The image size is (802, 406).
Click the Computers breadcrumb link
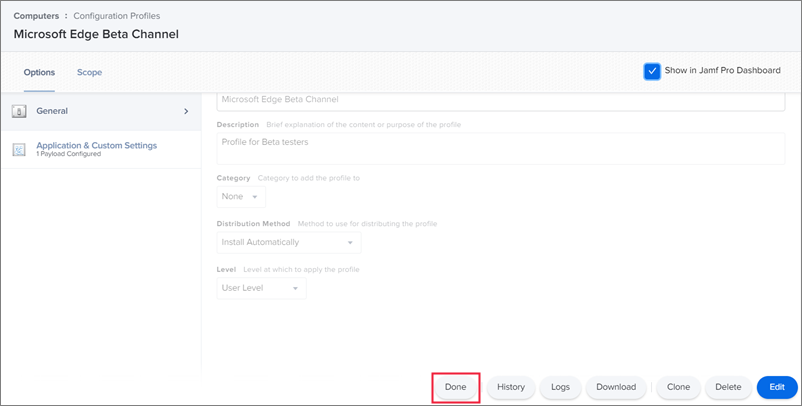[36, 16]
